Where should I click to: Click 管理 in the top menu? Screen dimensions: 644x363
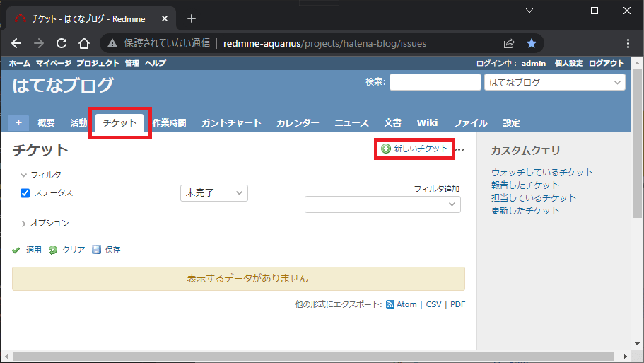coord(131,63)
